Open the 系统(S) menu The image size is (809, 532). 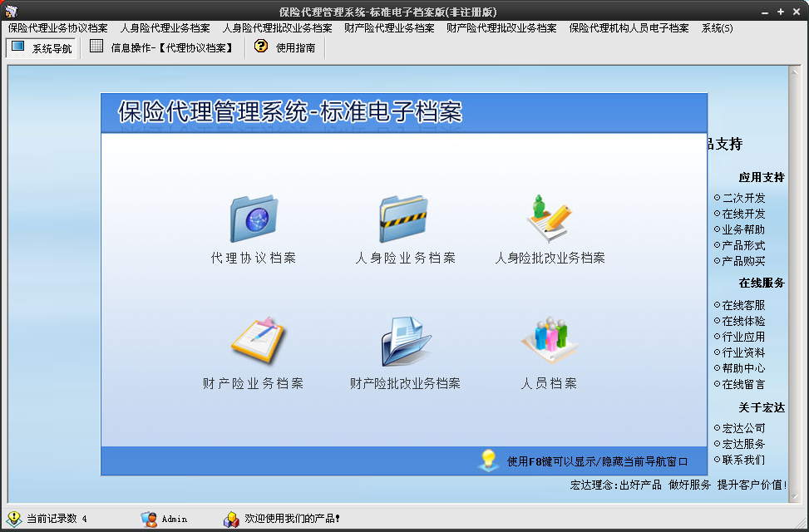715,27
